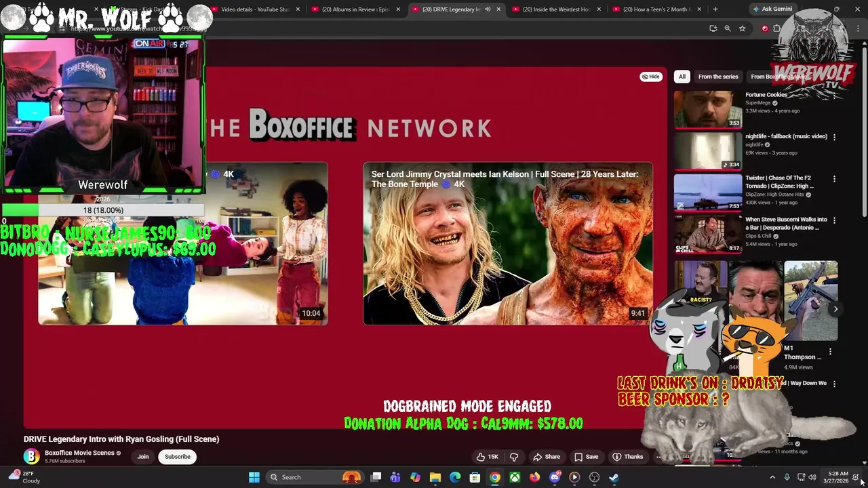This screenshot has height=488, width=868.
Task: Save the video to a playlist
Action: pyautogui.click(x=587, y=457)
